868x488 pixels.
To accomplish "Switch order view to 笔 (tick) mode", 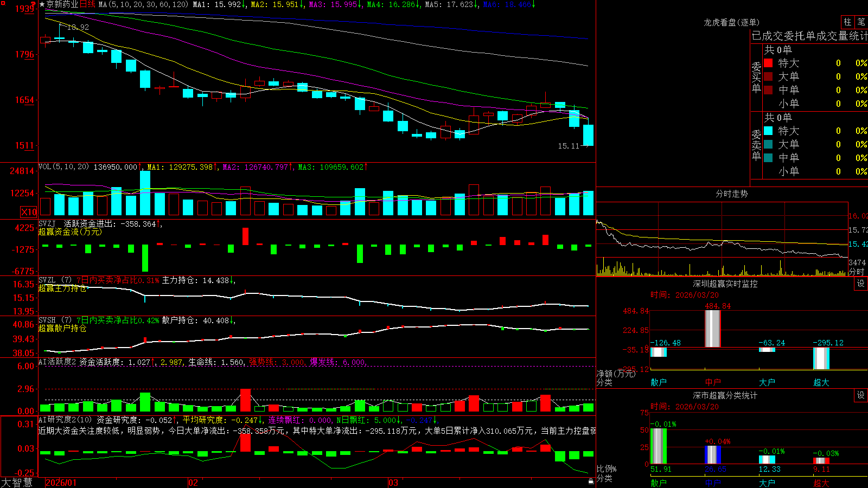I will point(861,22).
